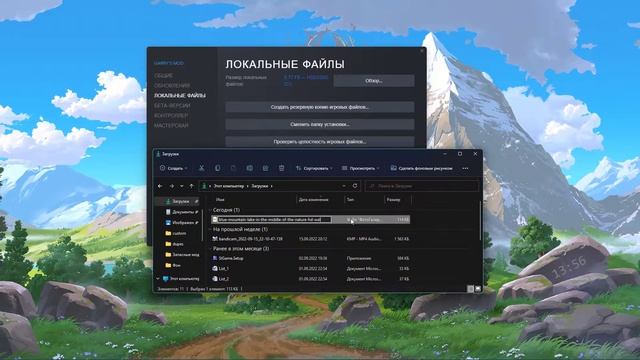Click Создать резервную копию игровых файлов button

pyautogui.click(x=320, y=107)
